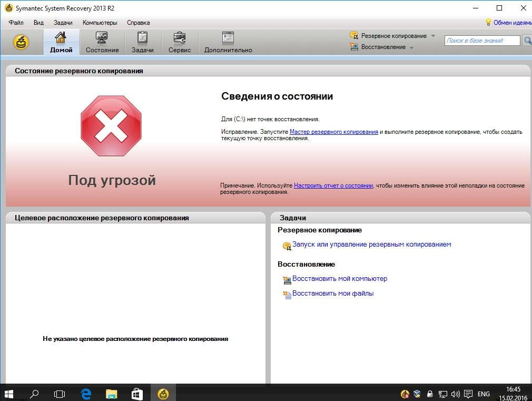Image resolution: width=532 pixels, height=401 pixels.
Task: Click the 'Сведения о состоянии' heading
Action: point(277,96)
